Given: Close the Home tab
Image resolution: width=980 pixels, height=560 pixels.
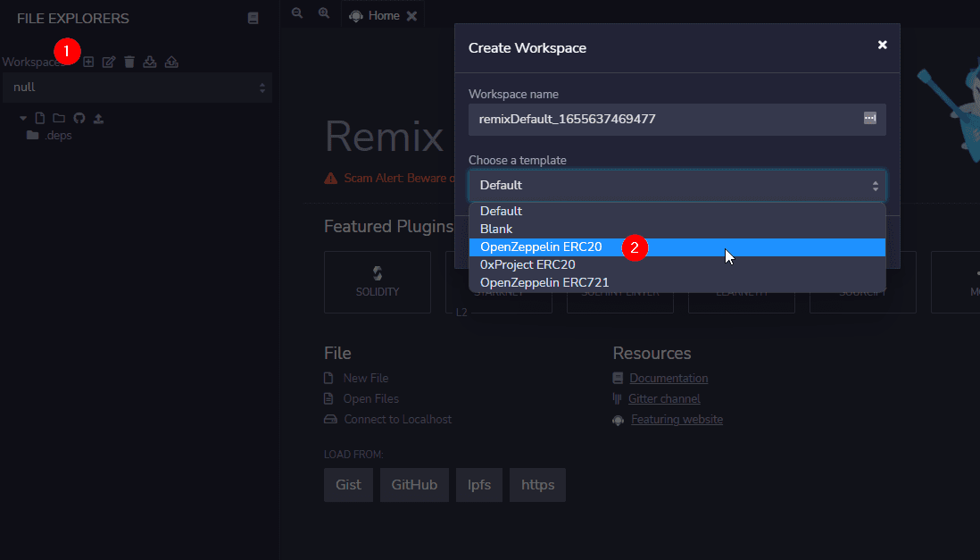Looking at the screenshot, I should (x=411, y=16).
